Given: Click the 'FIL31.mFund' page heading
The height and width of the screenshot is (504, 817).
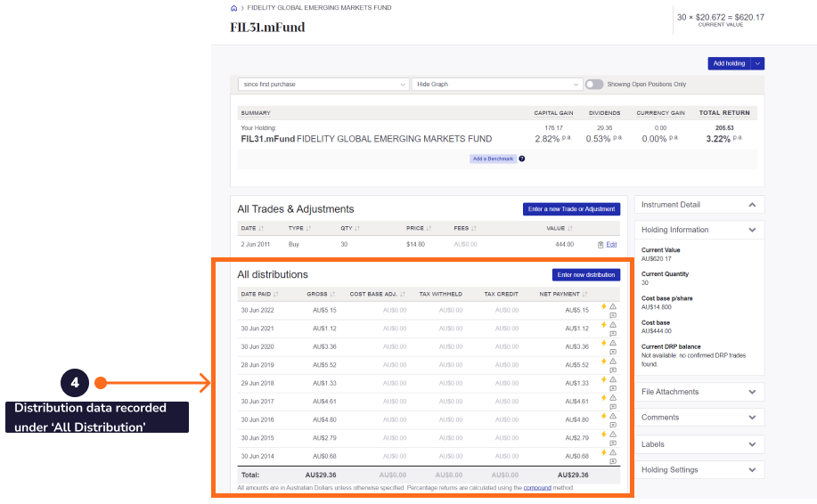Looking at the screenshot, I should tap(267, 27).
